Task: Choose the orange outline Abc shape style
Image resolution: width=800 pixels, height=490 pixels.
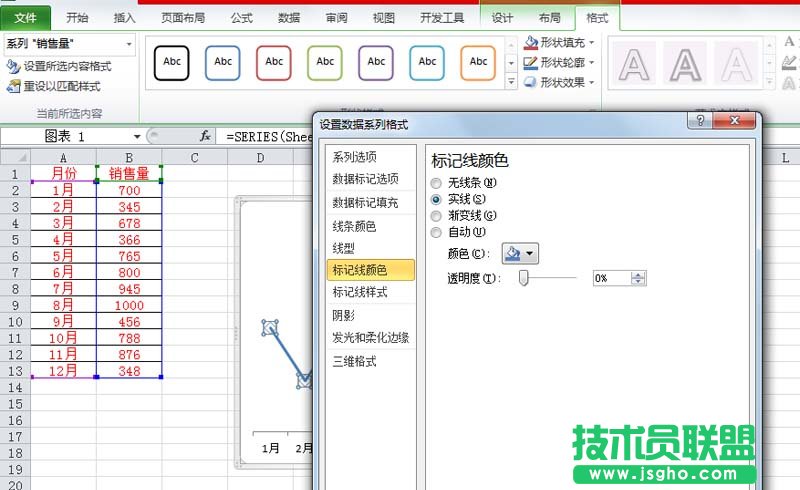Action: (478, 63)
